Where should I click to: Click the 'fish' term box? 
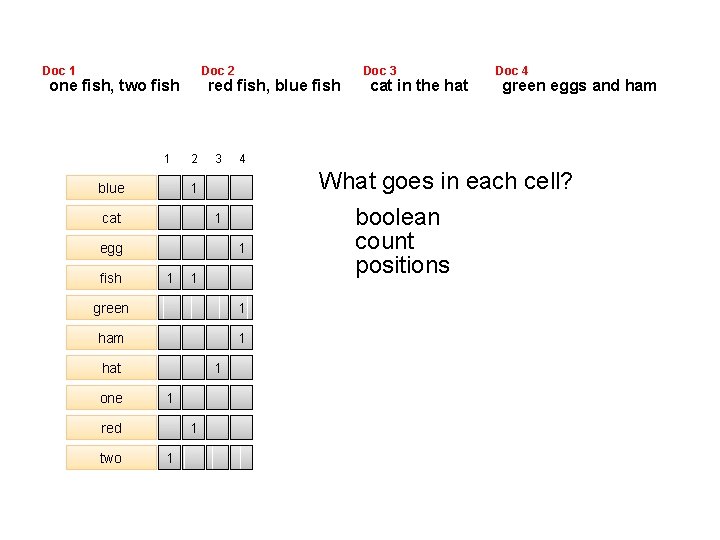[111, 278]
